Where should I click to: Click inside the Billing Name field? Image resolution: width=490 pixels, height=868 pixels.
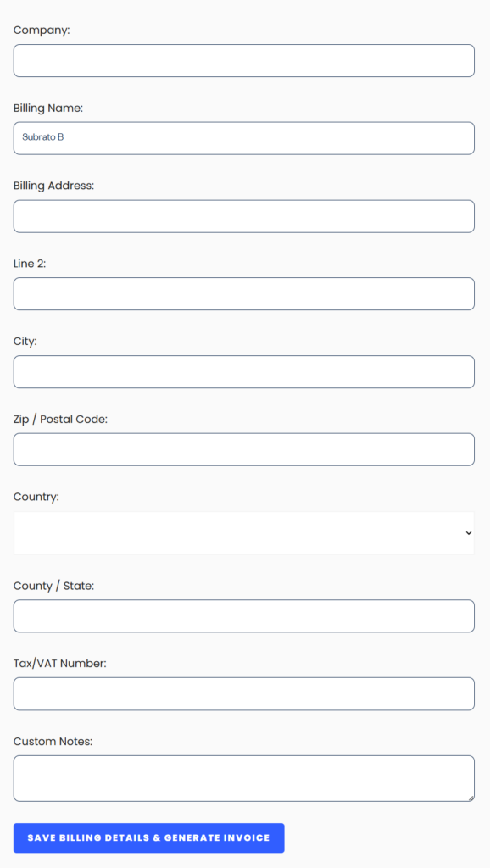click(243, 137)
